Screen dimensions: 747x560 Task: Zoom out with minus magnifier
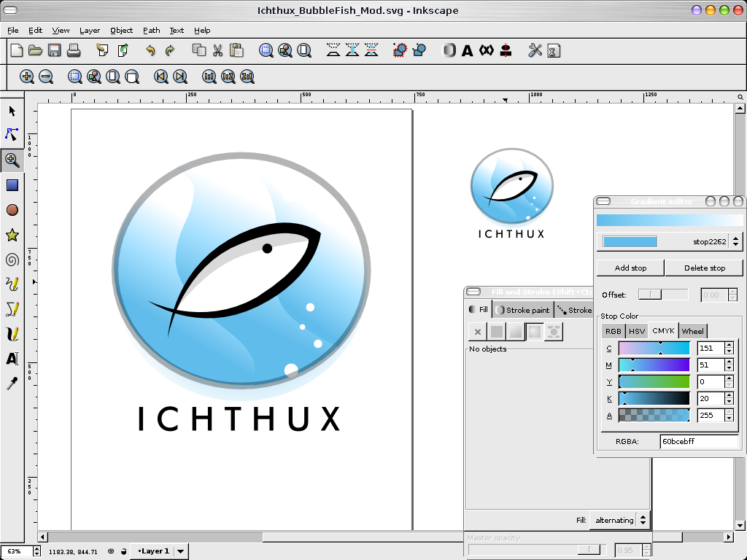[x=46, y=77]
